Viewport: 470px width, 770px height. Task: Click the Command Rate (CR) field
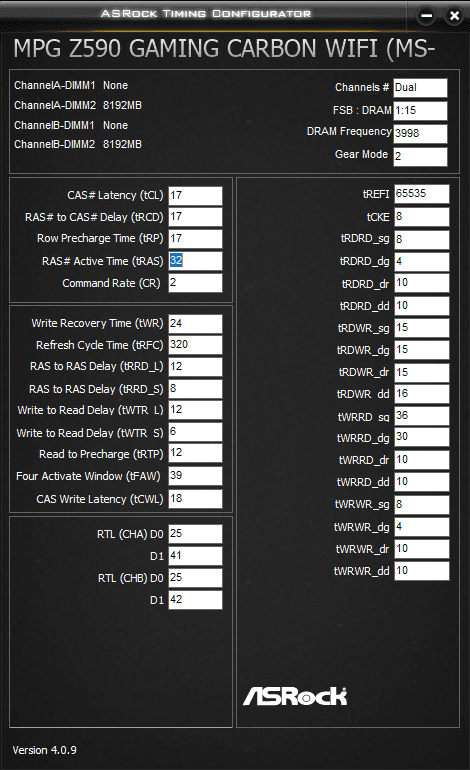[195, 283]
